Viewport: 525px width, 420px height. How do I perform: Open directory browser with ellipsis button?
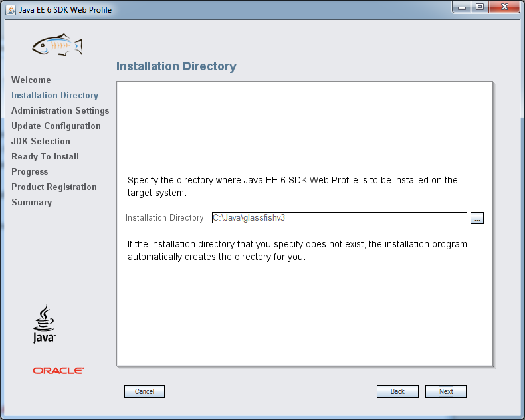click(476, 218)
